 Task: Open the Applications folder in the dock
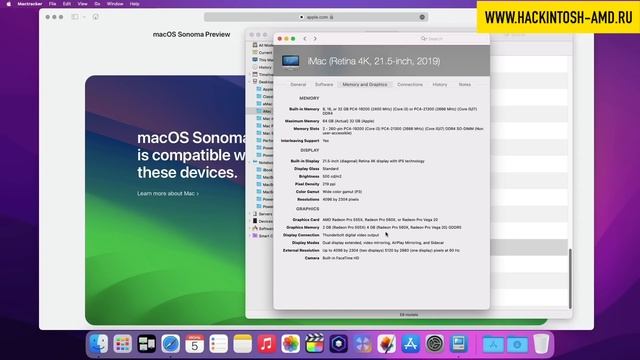(493, 344)
